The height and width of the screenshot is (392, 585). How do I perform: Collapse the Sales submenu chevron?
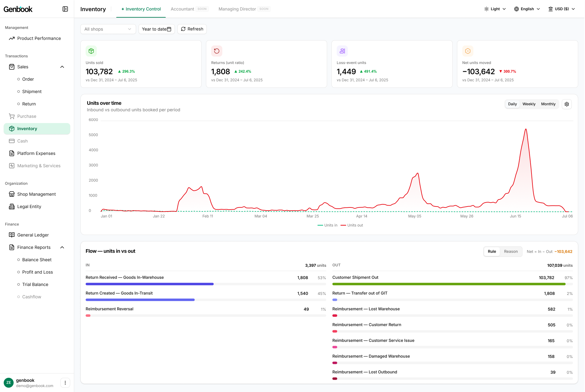pyautogui.click(x=62, y=67)
